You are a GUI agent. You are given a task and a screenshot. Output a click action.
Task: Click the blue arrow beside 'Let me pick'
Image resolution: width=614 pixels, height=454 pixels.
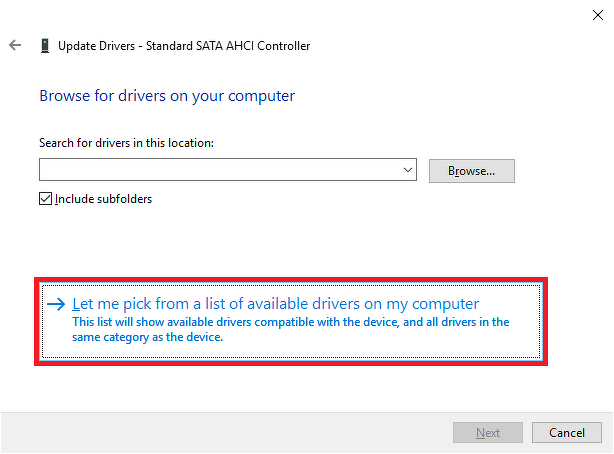[56, 304]
